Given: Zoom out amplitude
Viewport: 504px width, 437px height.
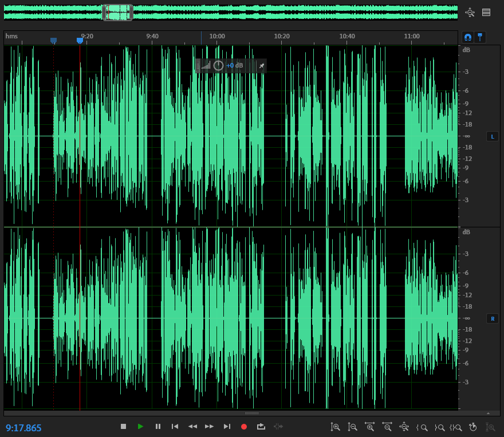Looking at the screenshot, I should [353, 427].
